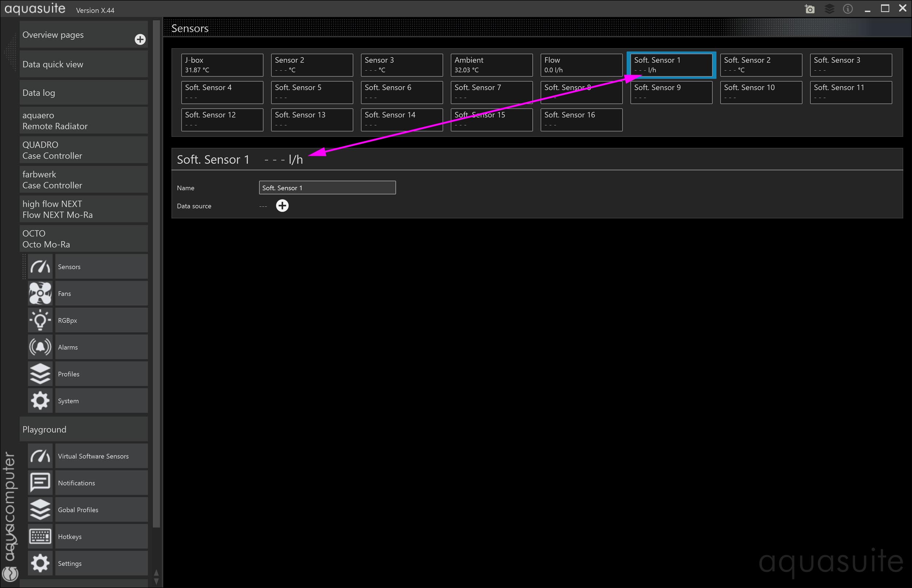Add a data source with plus button

tap(282, 206)
